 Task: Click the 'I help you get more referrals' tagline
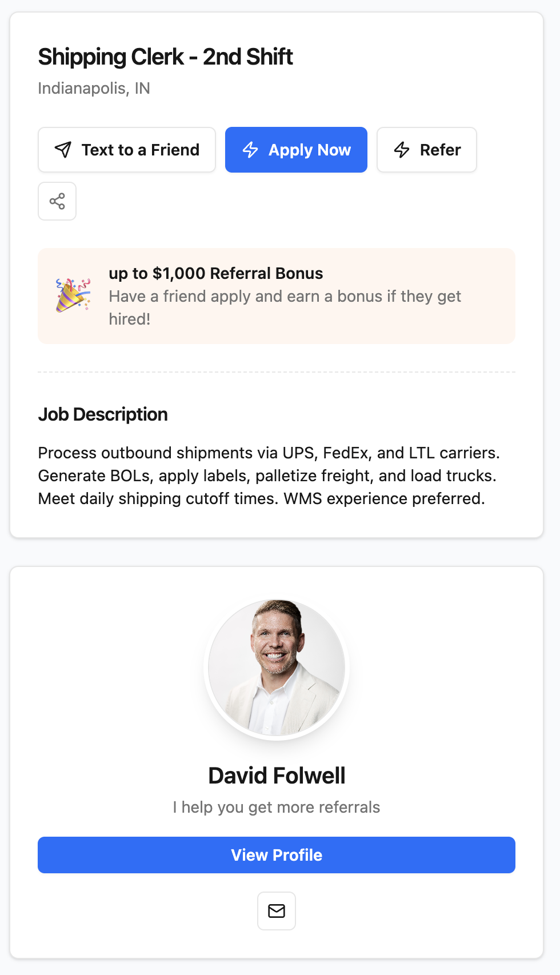click(x=277, y=807)
